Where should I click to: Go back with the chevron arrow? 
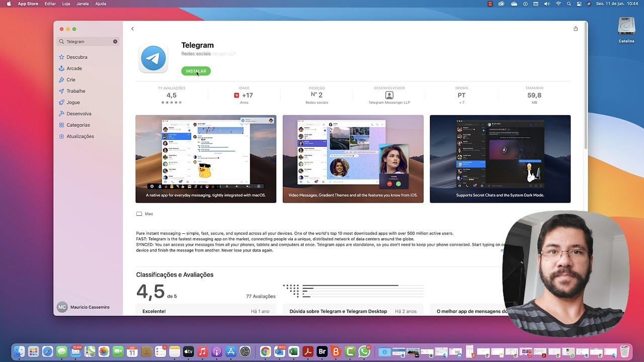[132, 29]
